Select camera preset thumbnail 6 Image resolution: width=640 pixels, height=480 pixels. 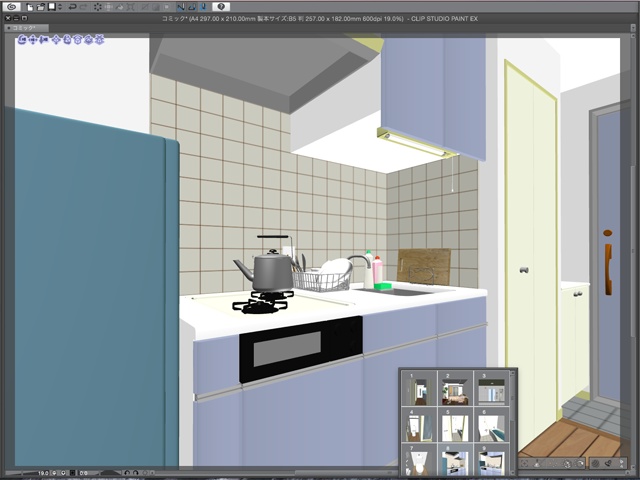click(x=491, y=424)
